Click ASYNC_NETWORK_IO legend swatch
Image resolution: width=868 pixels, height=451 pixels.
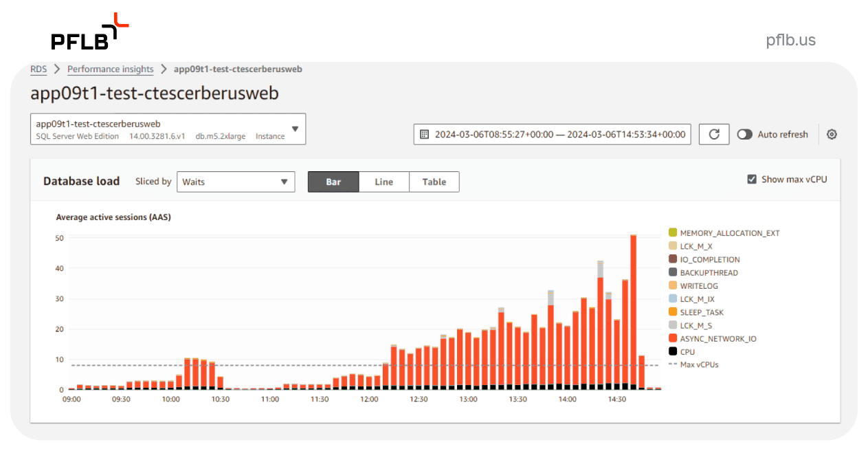pos(673,338)
